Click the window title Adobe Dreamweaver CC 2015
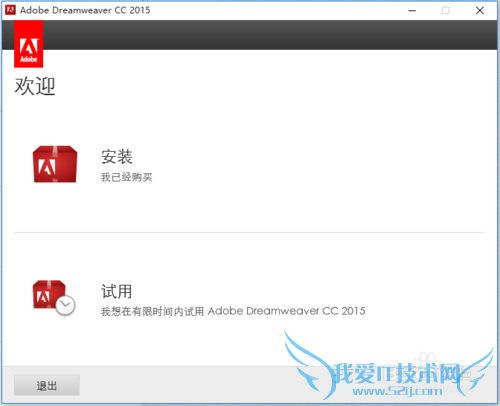 point(85,10)
